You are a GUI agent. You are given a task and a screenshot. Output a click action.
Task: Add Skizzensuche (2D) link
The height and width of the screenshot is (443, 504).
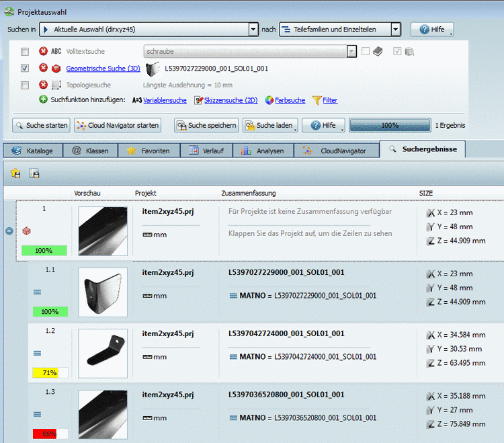pyautogui.click(x=231, y=100)
